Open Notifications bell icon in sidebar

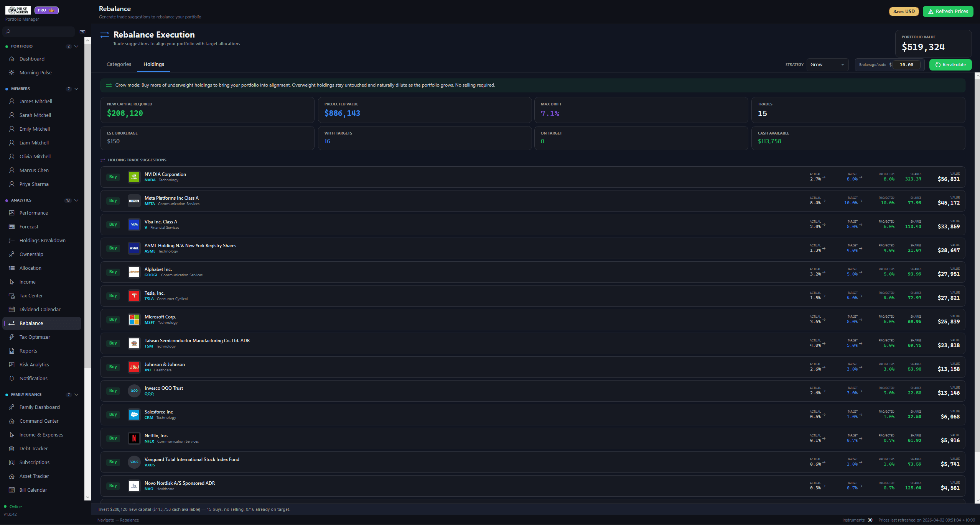click(12, 378)
